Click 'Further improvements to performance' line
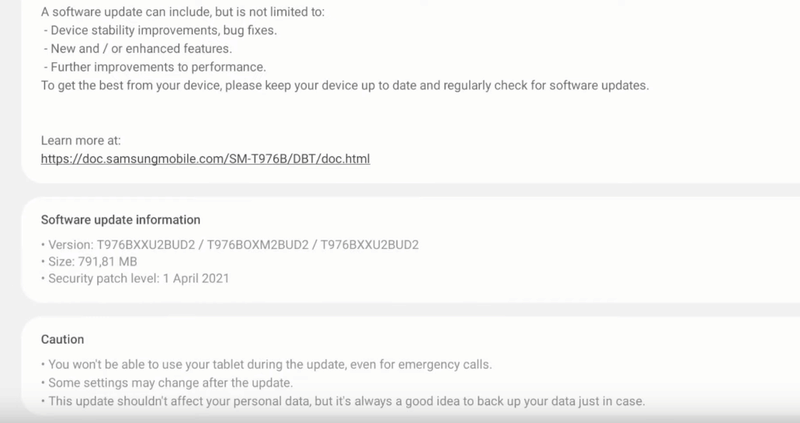The width and height of the screenshot is (800, 423). pyautogui.click(x=153, y=67)
